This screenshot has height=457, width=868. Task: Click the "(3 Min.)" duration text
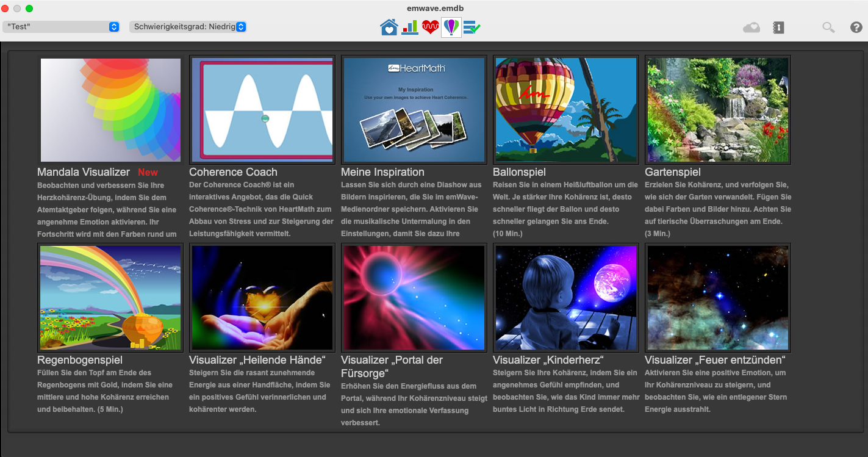[657, 234]
